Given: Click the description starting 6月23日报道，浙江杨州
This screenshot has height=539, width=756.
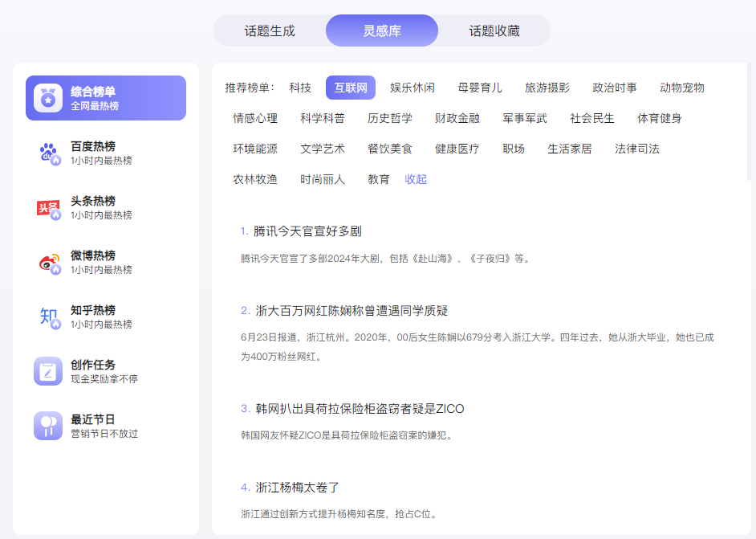Looking at the screenshot, I should pyautogui.click(x=478, y=347).
